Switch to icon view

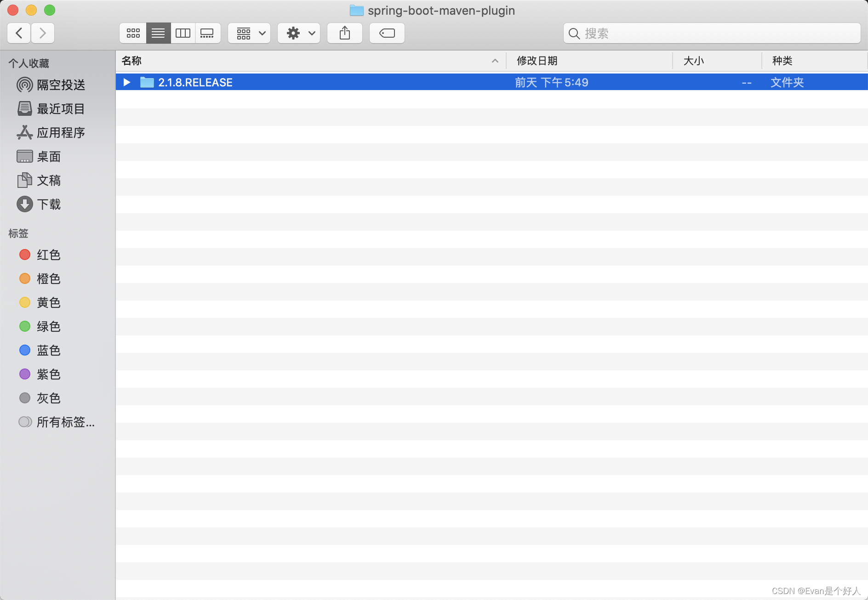133,33
